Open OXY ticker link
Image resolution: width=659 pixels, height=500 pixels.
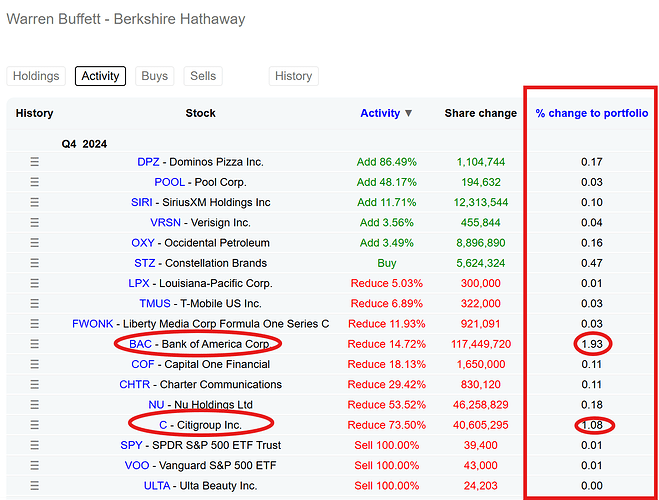143,243
